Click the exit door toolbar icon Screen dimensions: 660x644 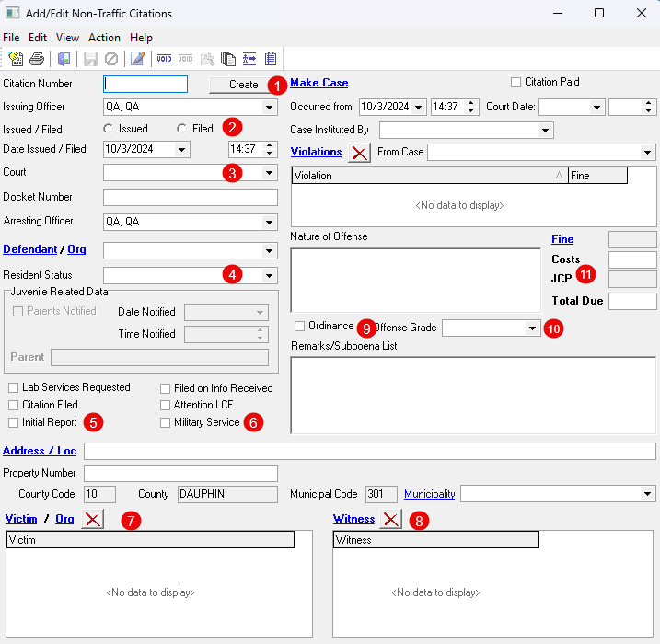point(64,59)
